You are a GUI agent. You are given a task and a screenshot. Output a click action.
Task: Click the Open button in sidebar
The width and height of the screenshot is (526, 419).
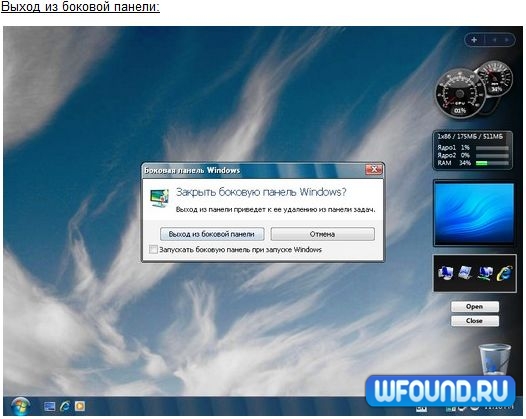pos(475,307)
